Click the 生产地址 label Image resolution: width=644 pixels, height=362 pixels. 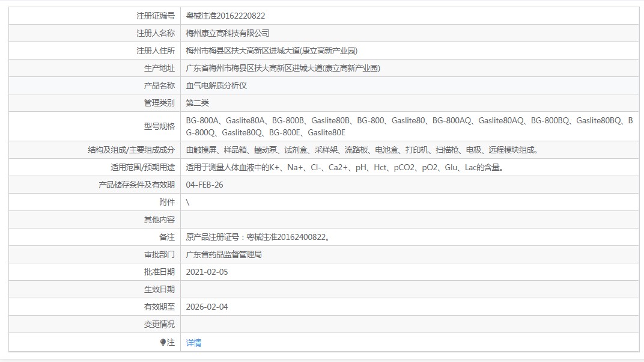tap(159, 68)
